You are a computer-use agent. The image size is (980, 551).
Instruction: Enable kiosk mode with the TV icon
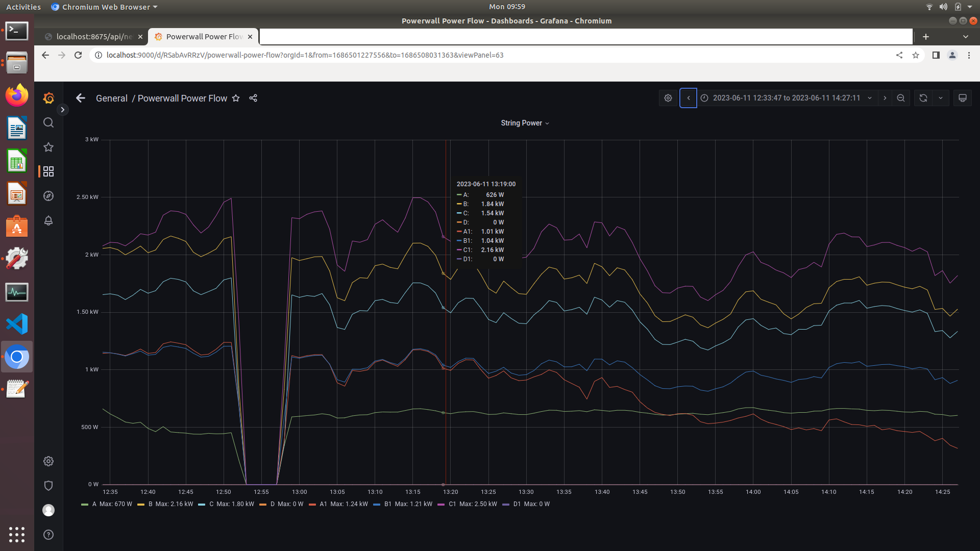963,97
